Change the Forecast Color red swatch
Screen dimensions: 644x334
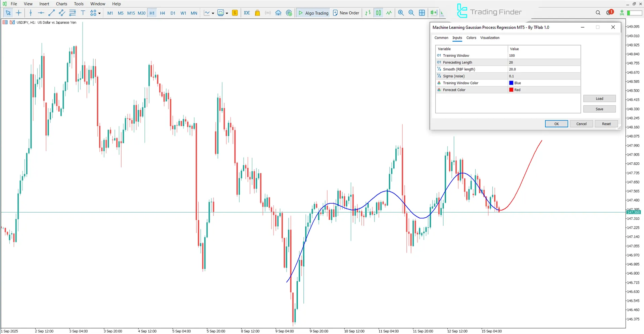[511, 90]
